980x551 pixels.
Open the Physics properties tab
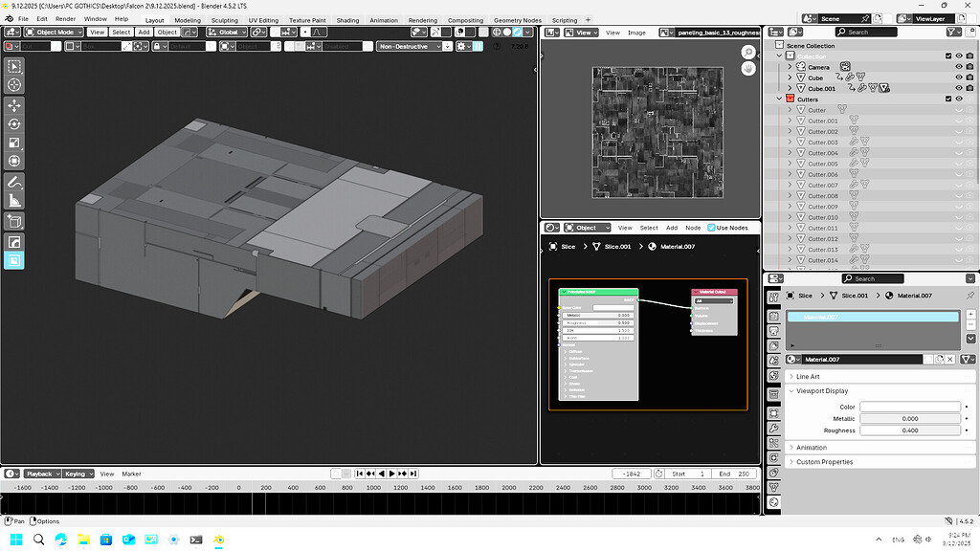(773, 458)
